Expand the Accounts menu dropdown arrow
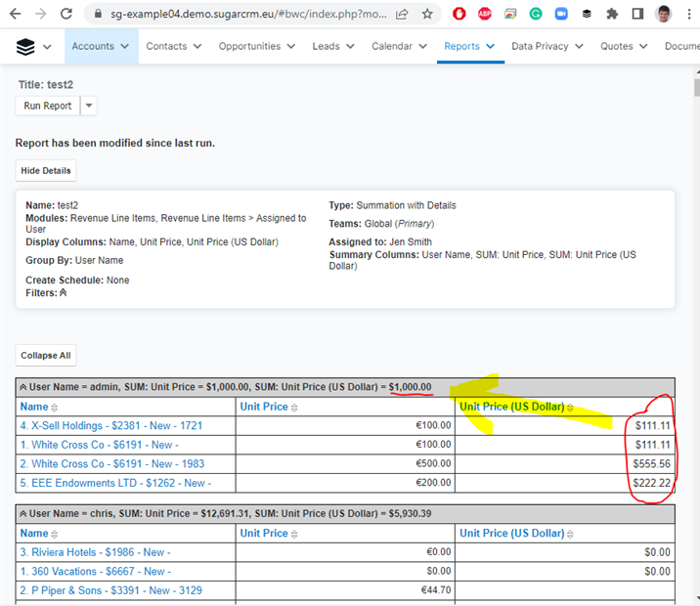This screenshot has height=606, width=700. (125, 47)
